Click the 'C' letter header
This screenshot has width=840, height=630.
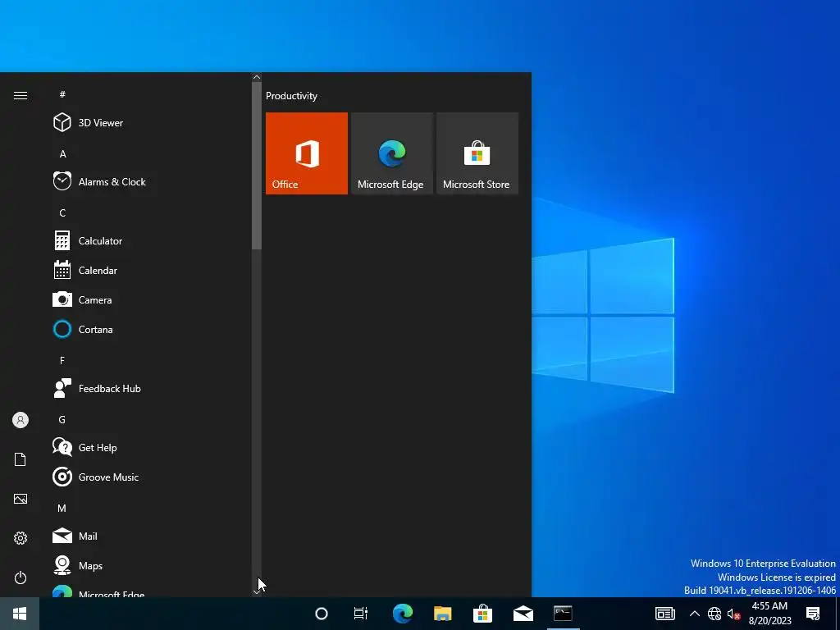coord(62,212)
